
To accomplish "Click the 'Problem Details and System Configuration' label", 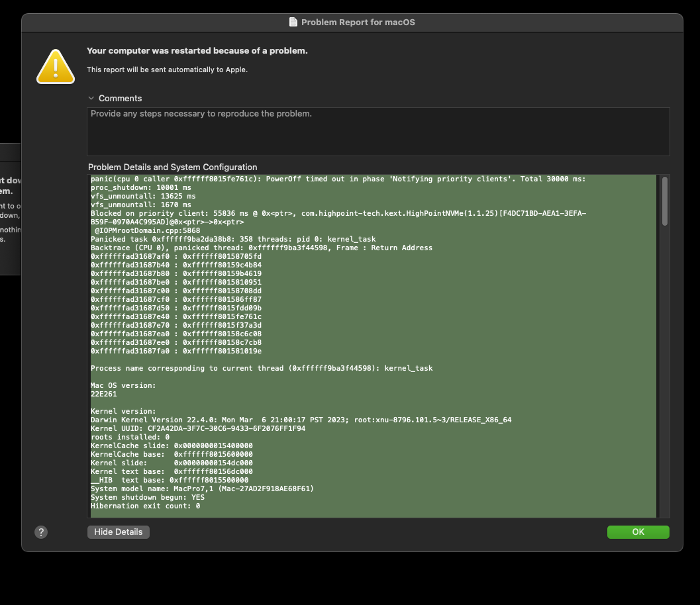I will [x=172, y=167].
